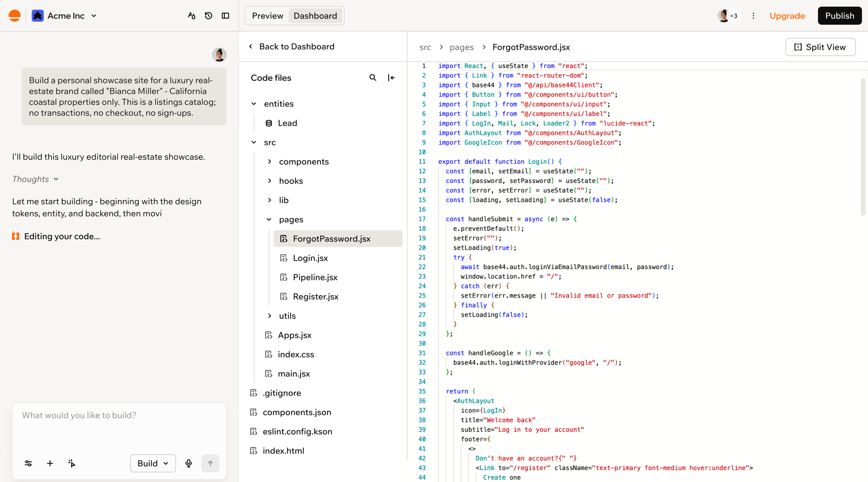The image size is (868, 482).
Task: Open the version history clock icon
Action: (x=209, y=16)
